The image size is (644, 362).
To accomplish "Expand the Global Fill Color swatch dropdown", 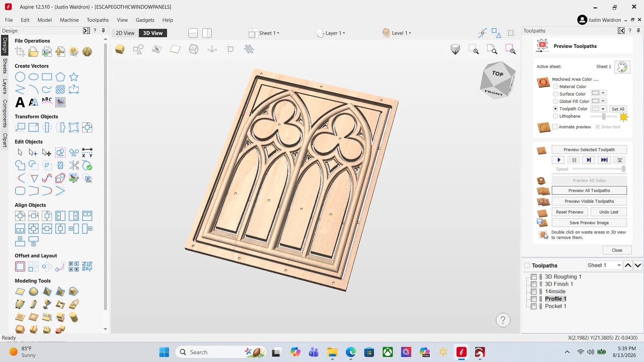I will 603,101.
